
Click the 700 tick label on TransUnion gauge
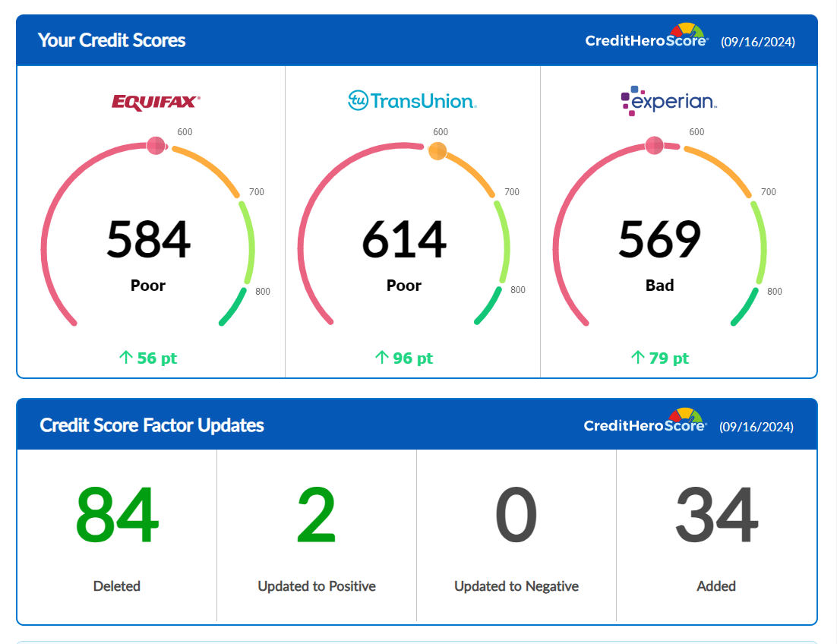[511, 191]
